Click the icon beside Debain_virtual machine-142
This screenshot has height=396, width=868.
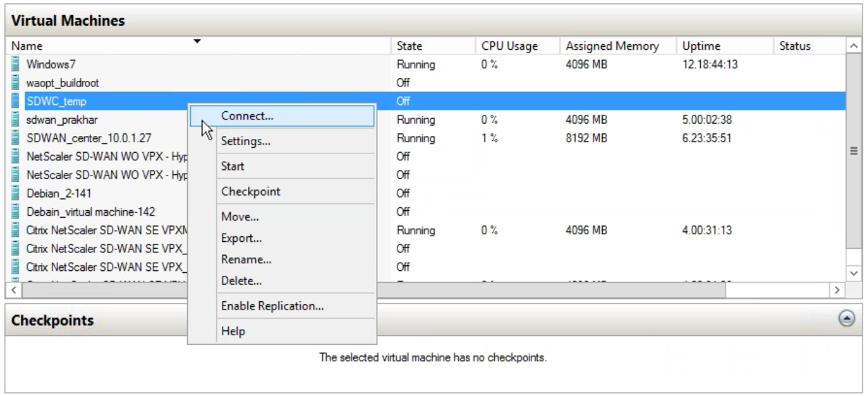coord(15,211)
